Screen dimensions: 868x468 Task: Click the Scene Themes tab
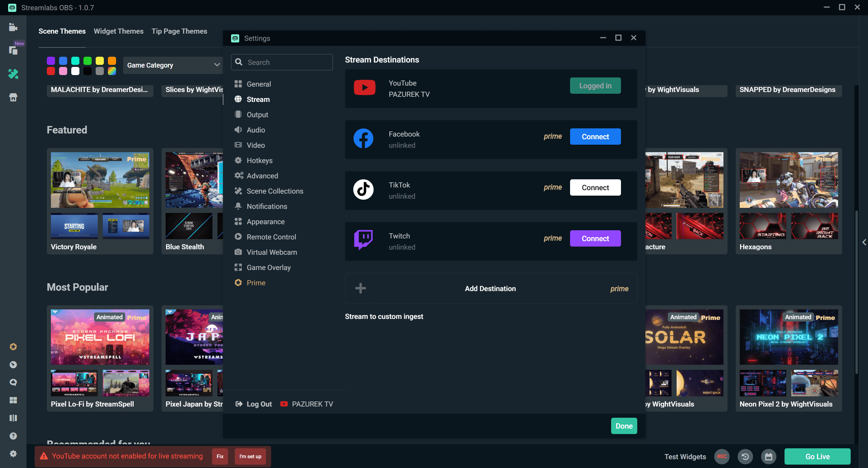pos(62,31)
